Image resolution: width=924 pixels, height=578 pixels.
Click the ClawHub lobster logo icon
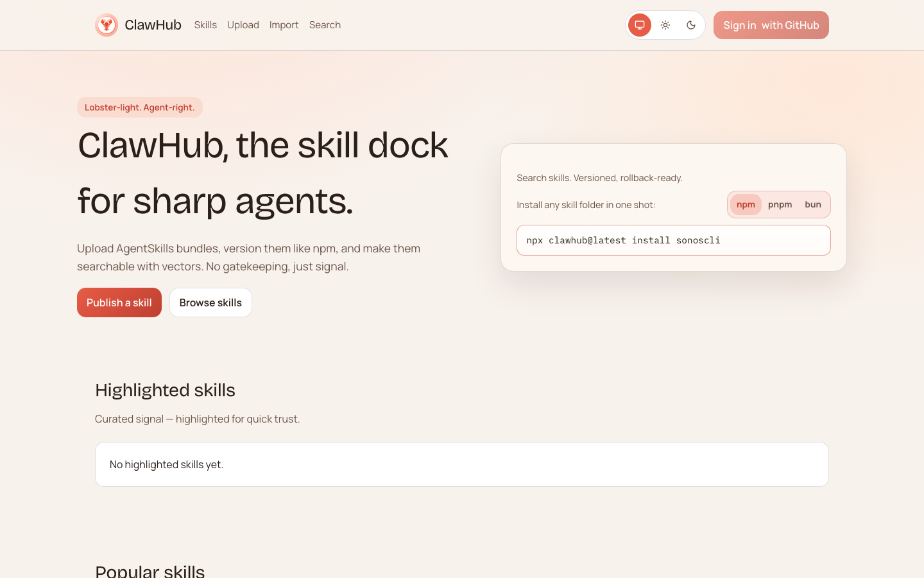point(107,25)
